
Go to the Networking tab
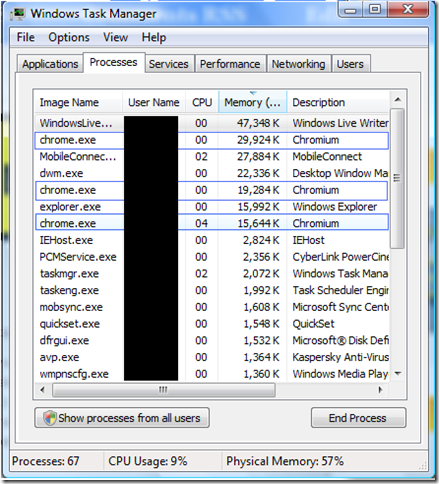click(298, 64)
